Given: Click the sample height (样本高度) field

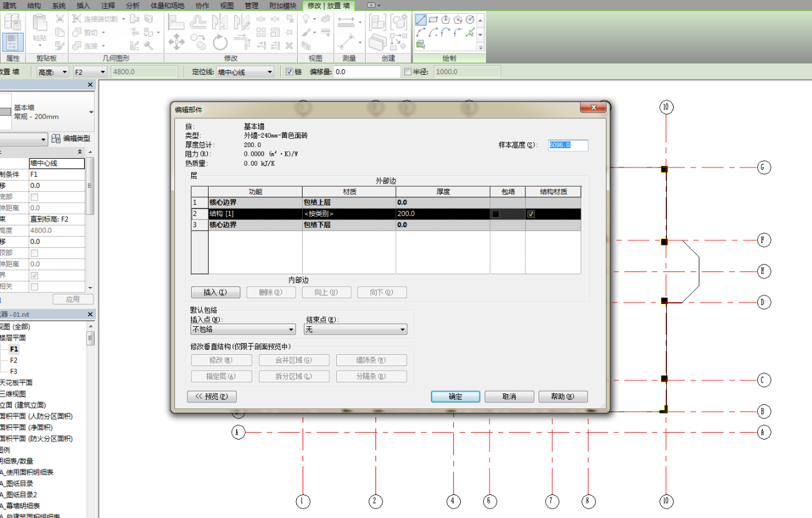Looking at the screenshot, I should click(x=567, y=145).
